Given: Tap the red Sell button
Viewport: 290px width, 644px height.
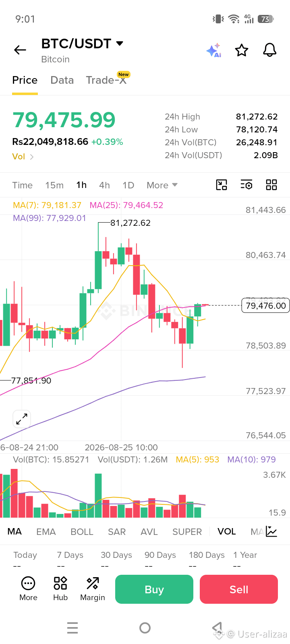Looking at the screenshot, I should (x=239, y=589).
